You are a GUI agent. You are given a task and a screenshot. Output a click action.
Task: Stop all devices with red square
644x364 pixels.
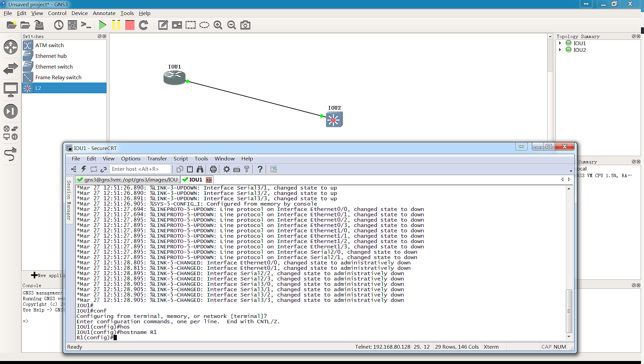tap(130, 25)
